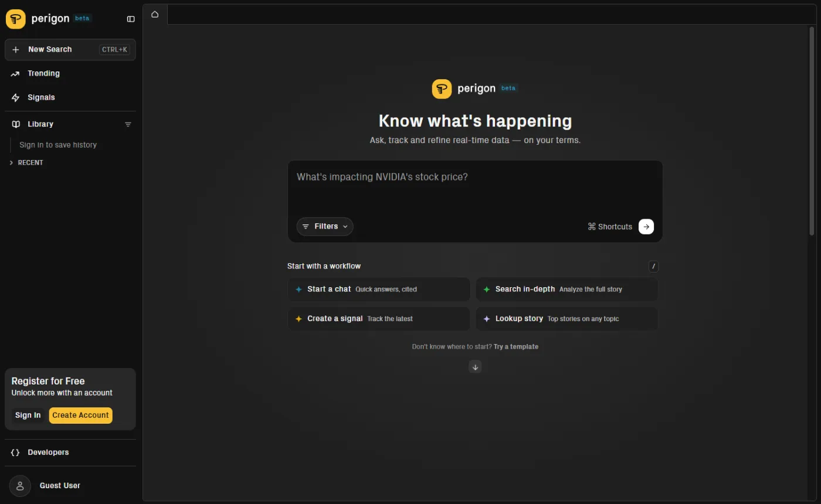This screenshot has width=821, height=504.
Task: Click the Library book icon
Action: point(16,124)
